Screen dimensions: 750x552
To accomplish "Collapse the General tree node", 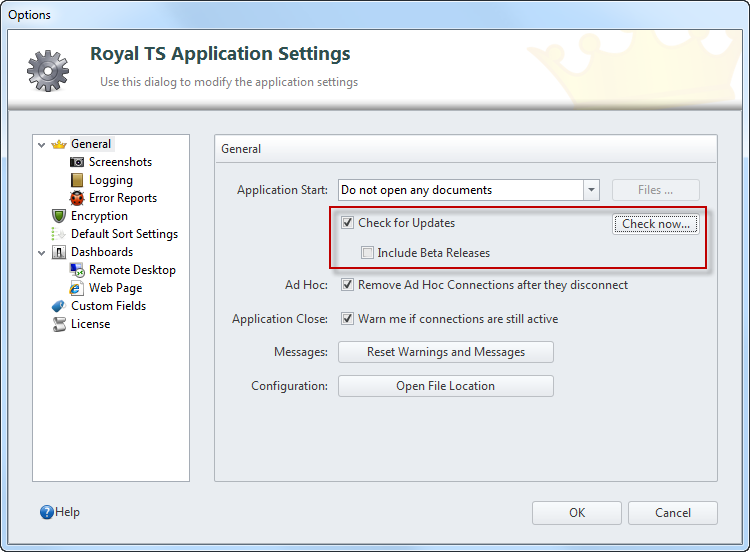I will pos(42,145).
